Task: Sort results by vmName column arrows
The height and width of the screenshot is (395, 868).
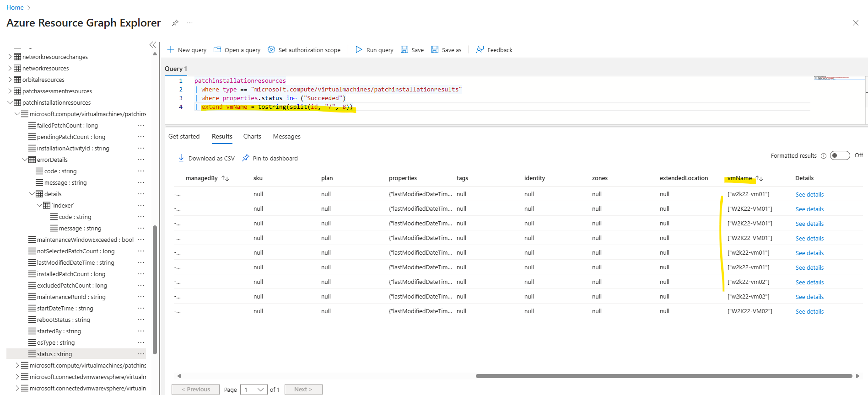Action: pos(759,178)
